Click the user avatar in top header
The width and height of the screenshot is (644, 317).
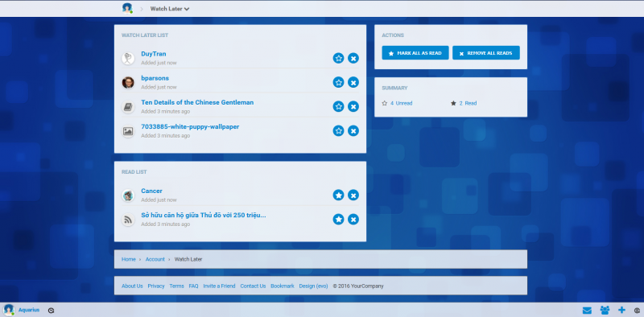[127, 8]
